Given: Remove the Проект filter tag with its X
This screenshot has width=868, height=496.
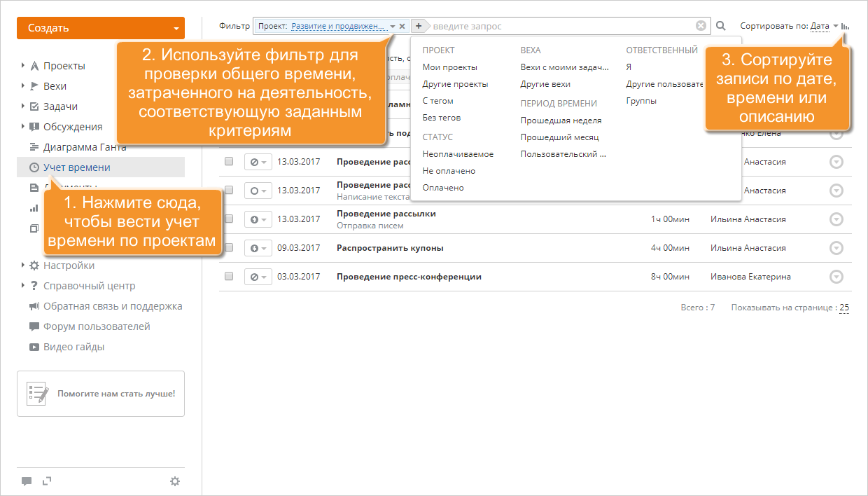Looking at the screenshot, I should click(402, 27).
